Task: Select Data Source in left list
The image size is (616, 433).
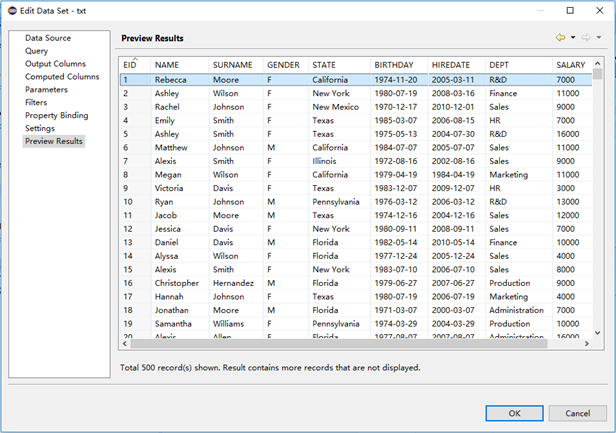Action: click(48, 38)
